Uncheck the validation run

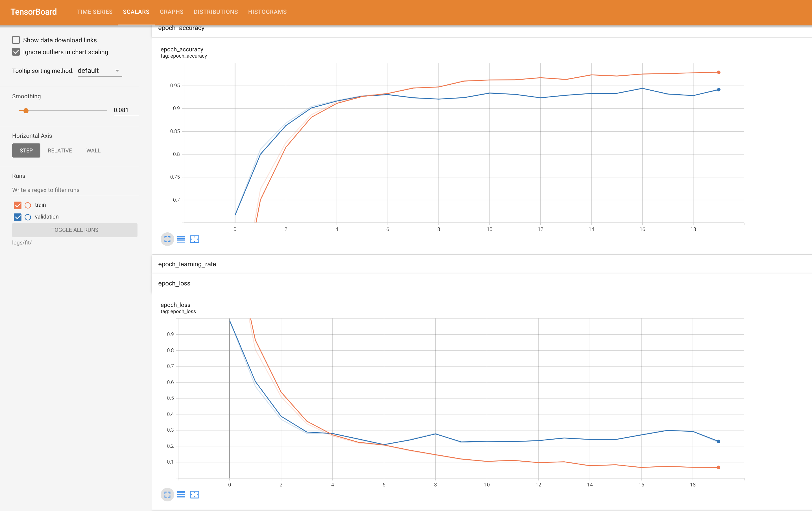(17, 217)
